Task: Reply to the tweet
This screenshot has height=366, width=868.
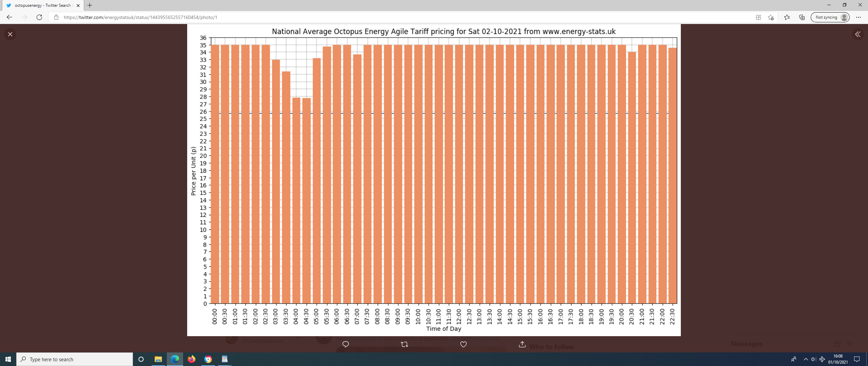Action: click(346, 344)
